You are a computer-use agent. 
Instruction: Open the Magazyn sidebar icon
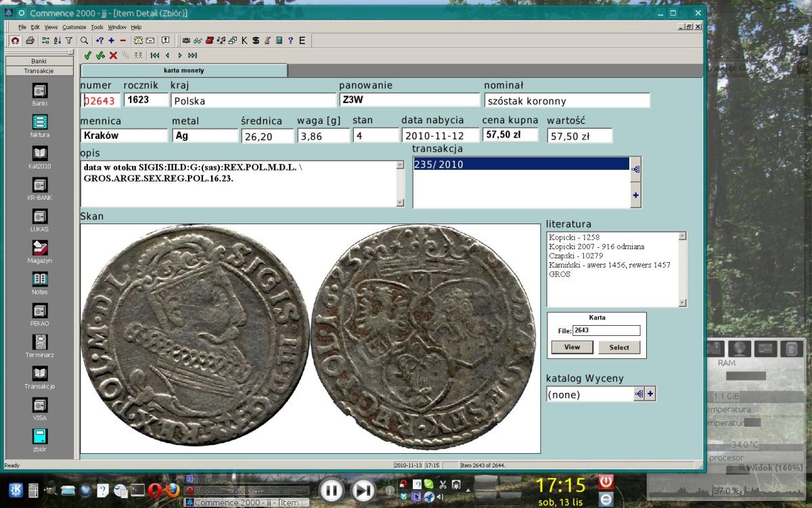pos(39,248)
